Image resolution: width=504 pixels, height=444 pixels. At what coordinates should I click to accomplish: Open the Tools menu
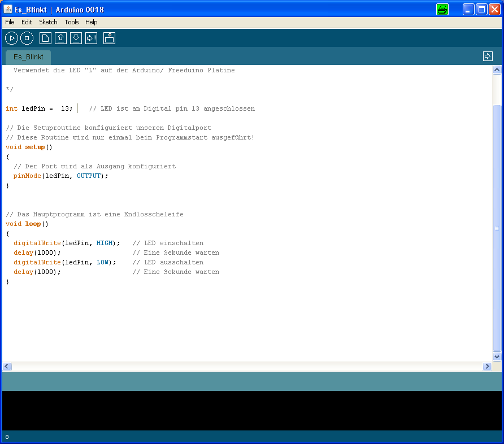point(72,22)
